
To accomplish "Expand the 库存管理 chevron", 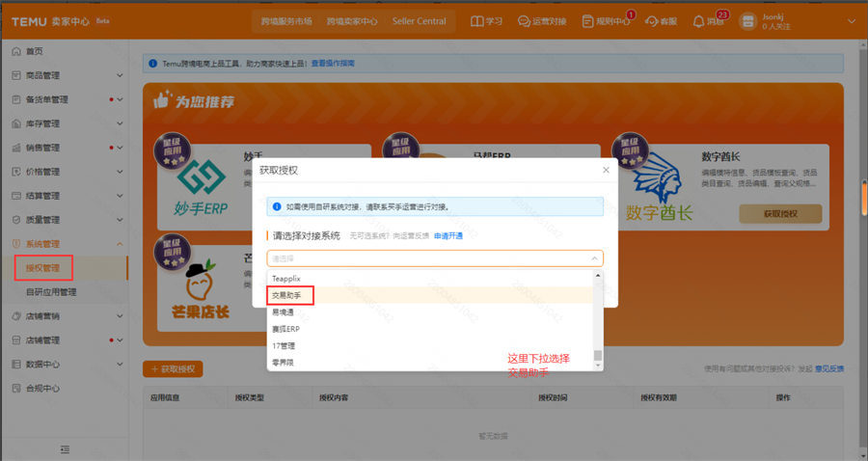I will (x=120, y=123).
